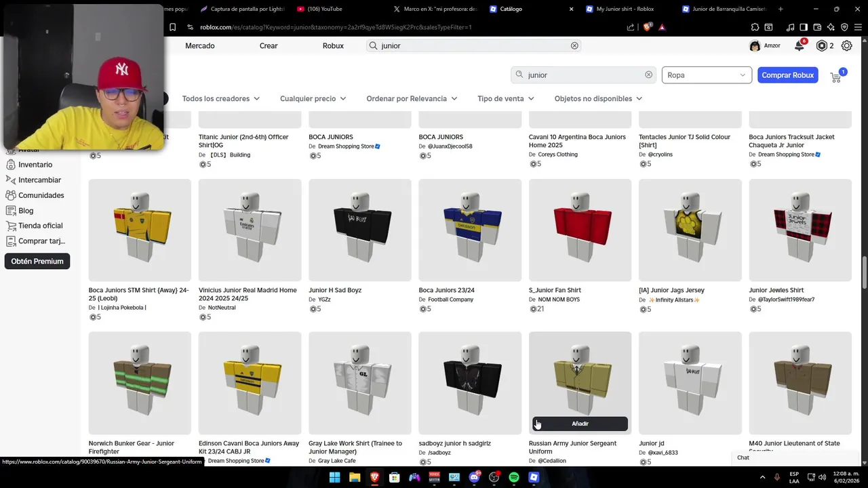Open Intercambiar in sidebar
Viewport: 868px width, 488px height.
click(34, 180)
